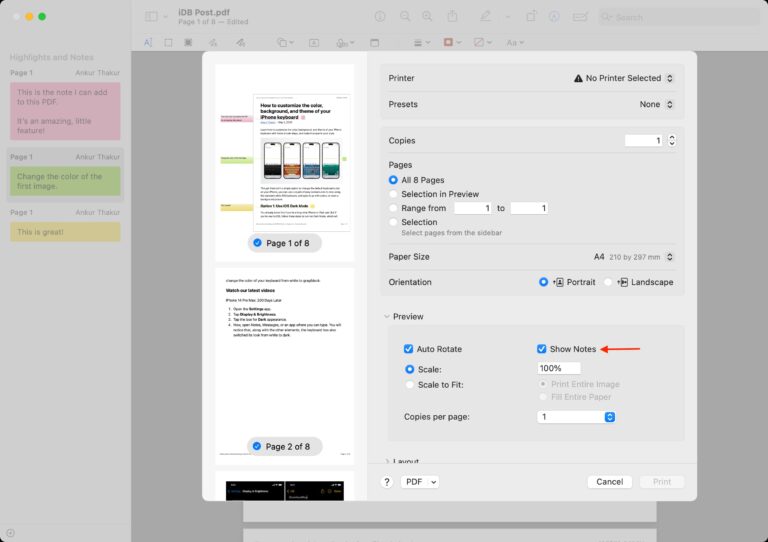Select the Rectangular Selection tool

pyautogui.click(x=168, y=43)
